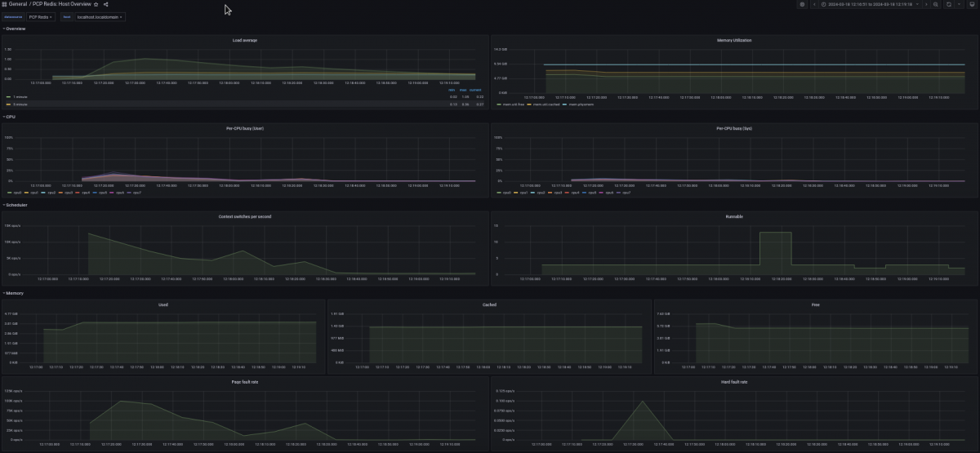Sort Load average legend by max
Image resolution: width=980 pixels, height=453 pixels.
[465, 90]
